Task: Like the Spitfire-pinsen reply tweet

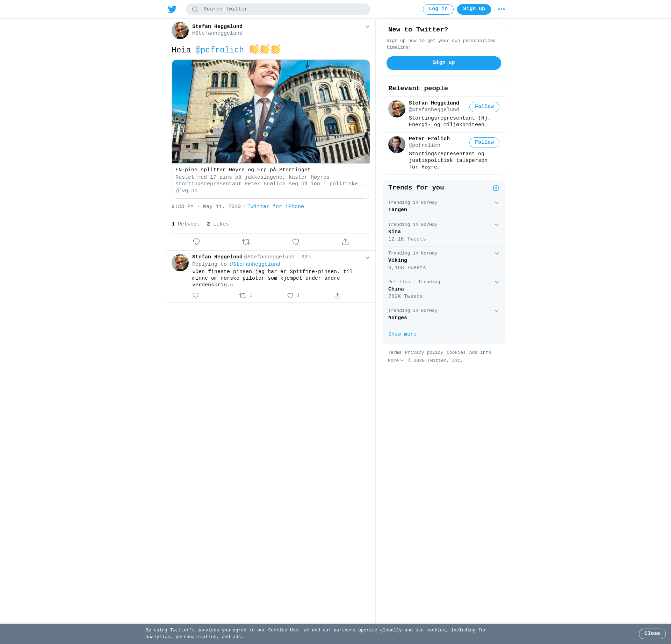Action: click(x=290, y=296)
